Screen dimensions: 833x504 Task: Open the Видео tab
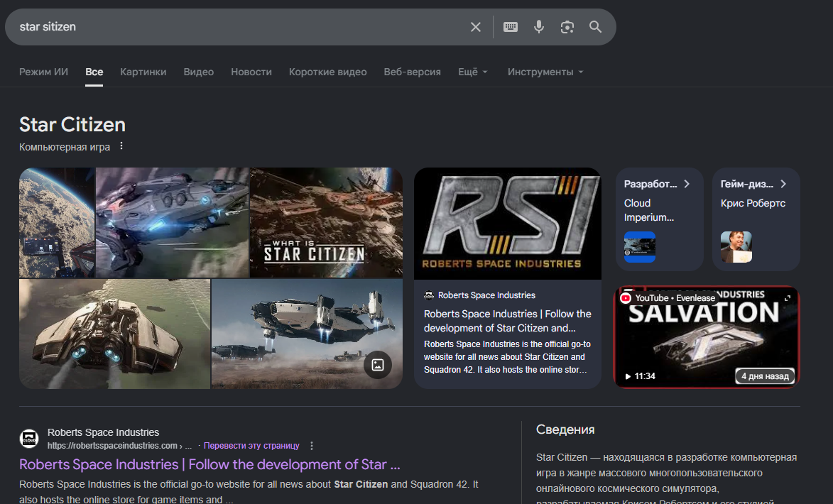pyautogui.click(x=199, y=72)
